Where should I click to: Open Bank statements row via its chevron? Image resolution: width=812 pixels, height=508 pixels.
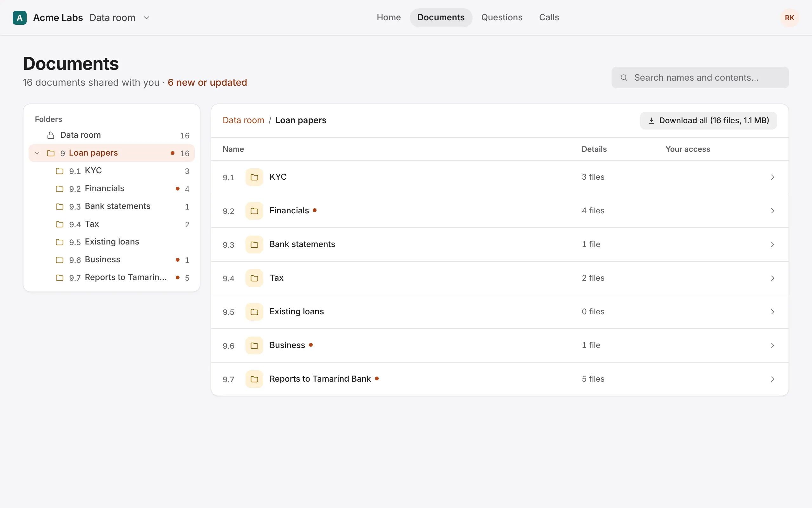(x=772, y=244)
